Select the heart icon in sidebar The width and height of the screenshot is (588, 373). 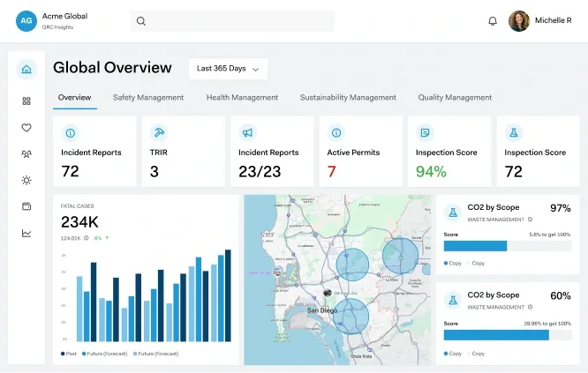pos(26,127)
